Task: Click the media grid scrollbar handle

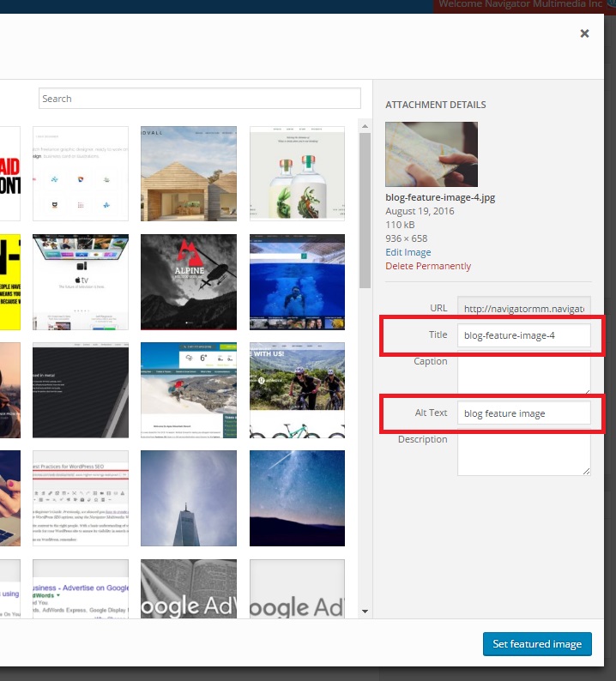Action: click(x=365, y=210)
